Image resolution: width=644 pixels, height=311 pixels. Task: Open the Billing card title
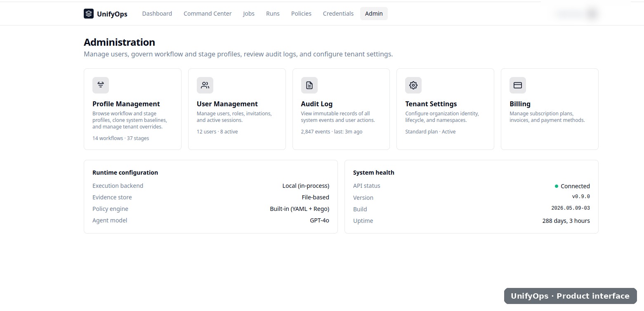pos(520,104)
